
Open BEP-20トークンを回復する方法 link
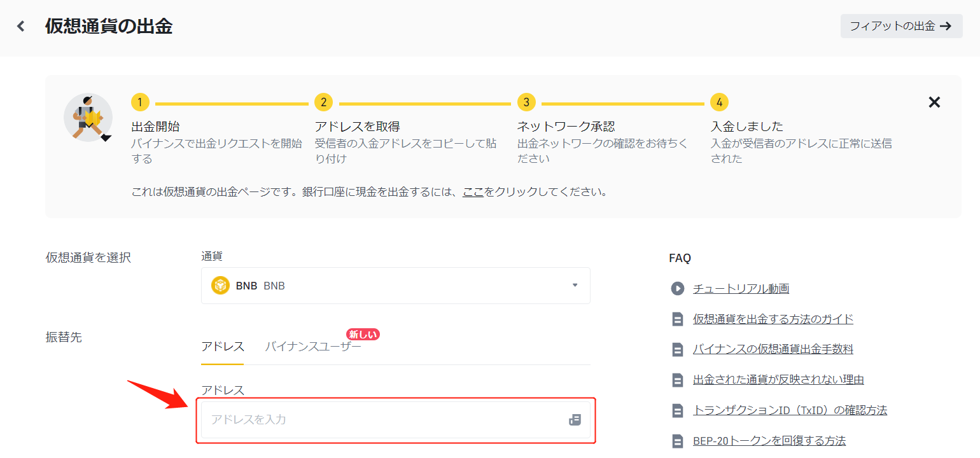coord(769,441)
